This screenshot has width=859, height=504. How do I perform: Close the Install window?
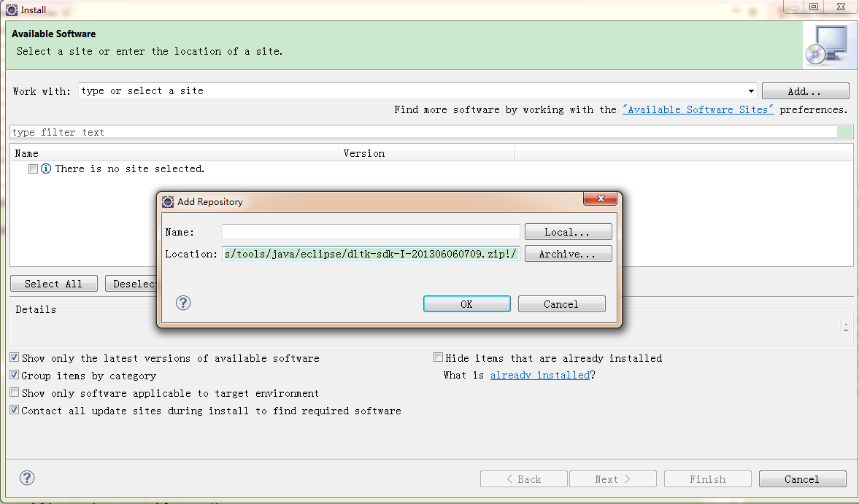[841, 7]
